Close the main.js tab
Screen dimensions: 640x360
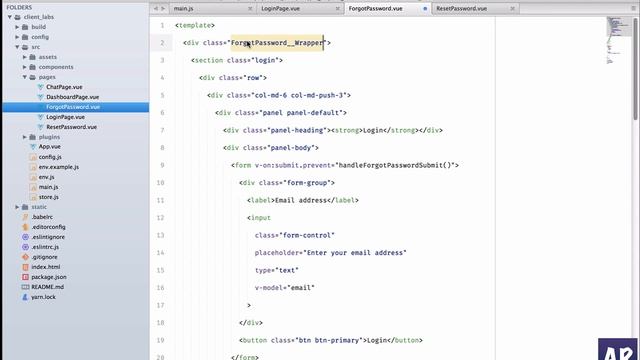(250, 9)
